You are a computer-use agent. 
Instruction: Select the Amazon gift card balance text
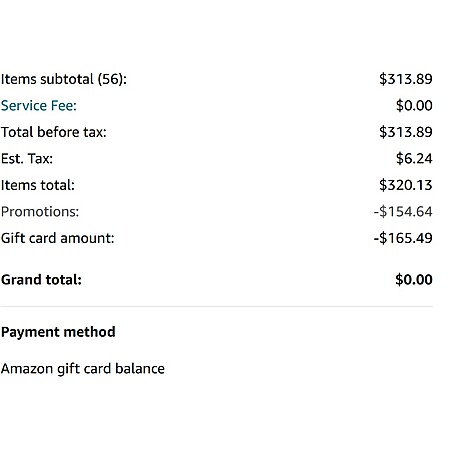click(x=83, y=369)
